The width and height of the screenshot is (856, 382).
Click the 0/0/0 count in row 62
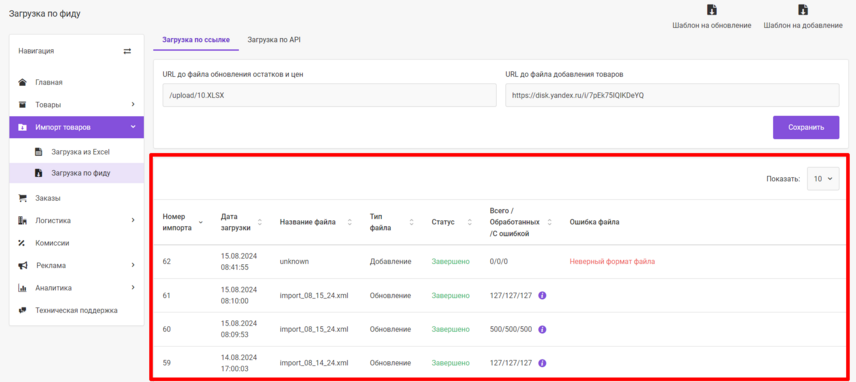(x=499, y=261)
